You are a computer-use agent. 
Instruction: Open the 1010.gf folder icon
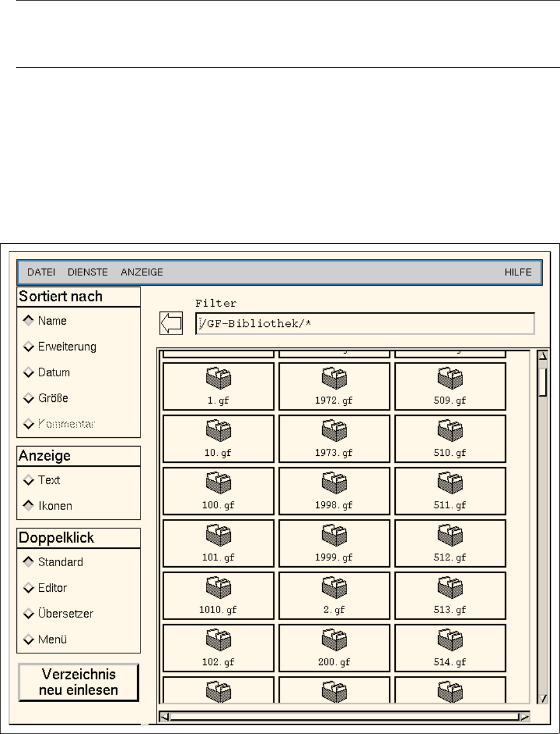218,588
